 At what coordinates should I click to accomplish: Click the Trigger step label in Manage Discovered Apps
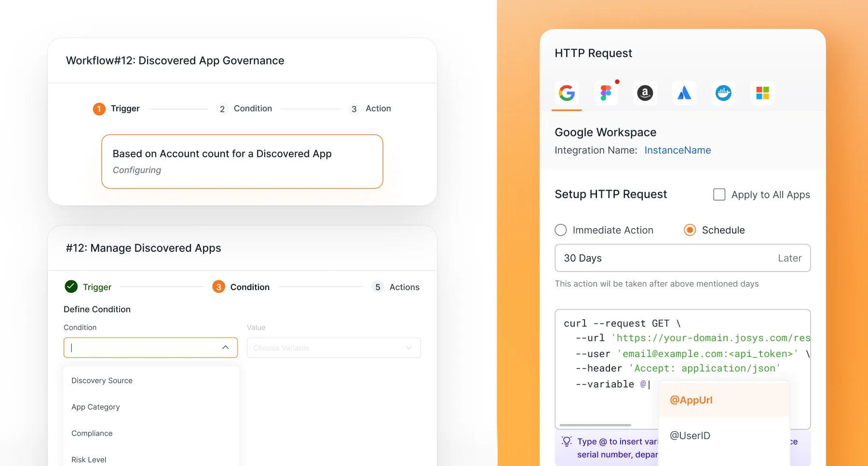97,287
